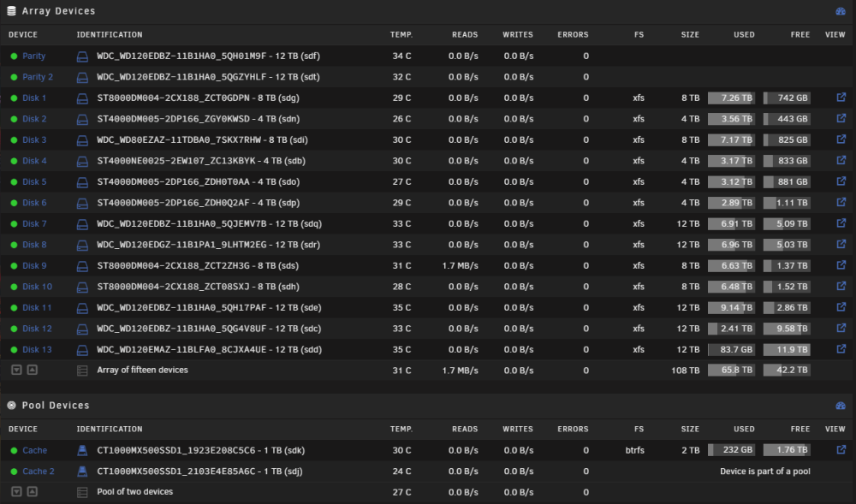Open the Disk 4 device settings link

pyautogui.click(x=34, y=161)
